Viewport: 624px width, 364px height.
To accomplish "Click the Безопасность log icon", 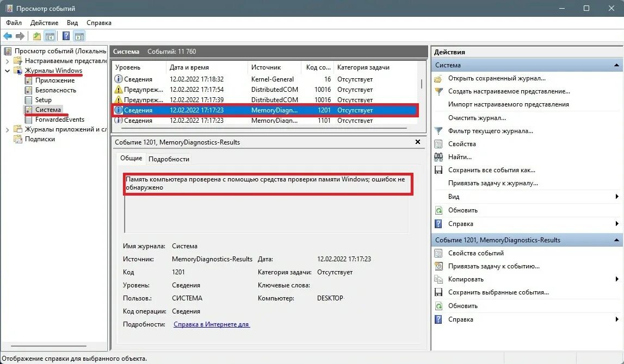I will coord(28,90).
